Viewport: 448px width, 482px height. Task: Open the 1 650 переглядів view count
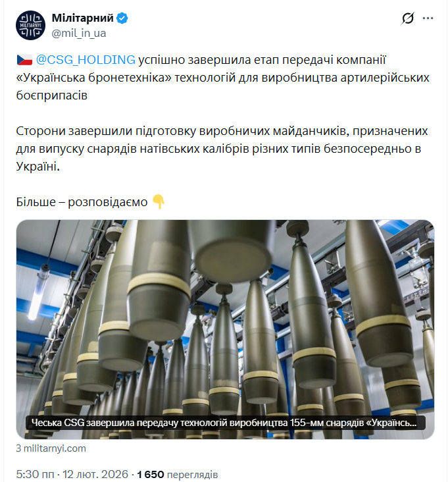coord(177,474)
